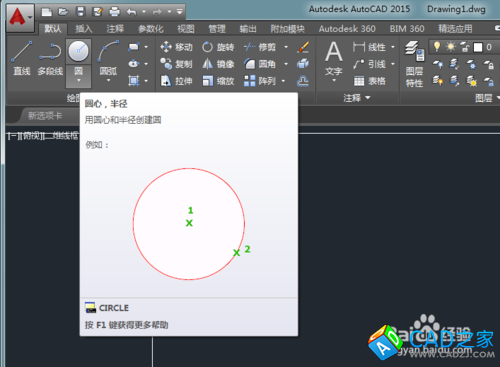Click the Save As icon
The height and width of the screenshot is (367, 500).
click(x=97, y=12)
